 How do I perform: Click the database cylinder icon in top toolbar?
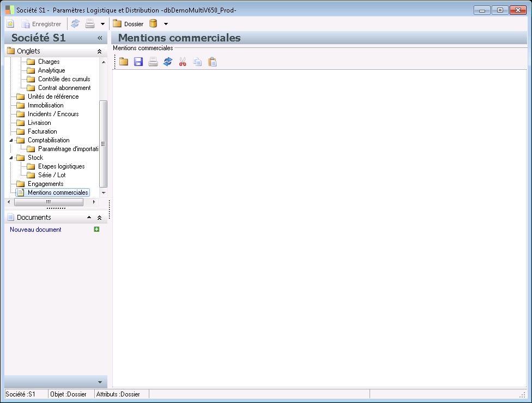153,24
